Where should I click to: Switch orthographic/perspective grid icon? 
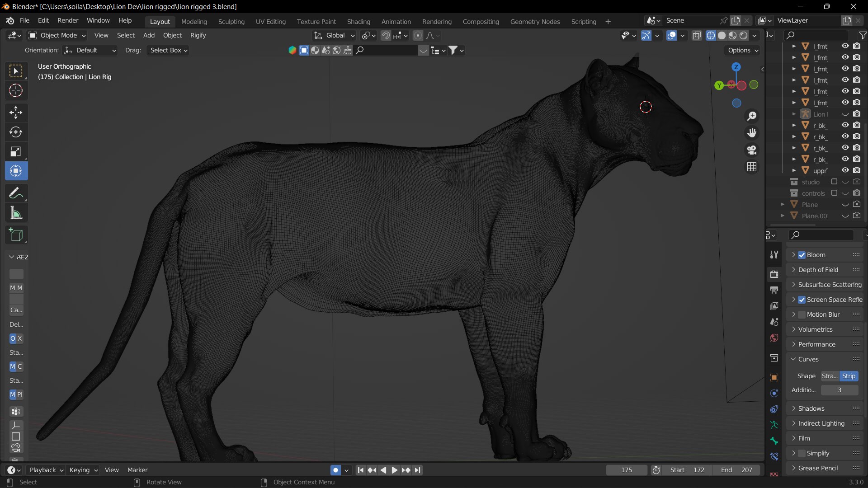pos(752,167)
